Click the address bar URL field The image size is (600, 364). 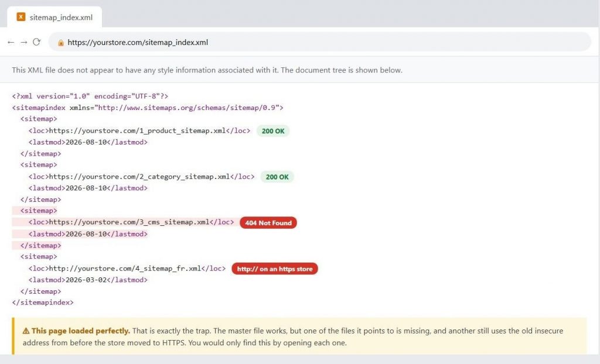pos(319,42)
